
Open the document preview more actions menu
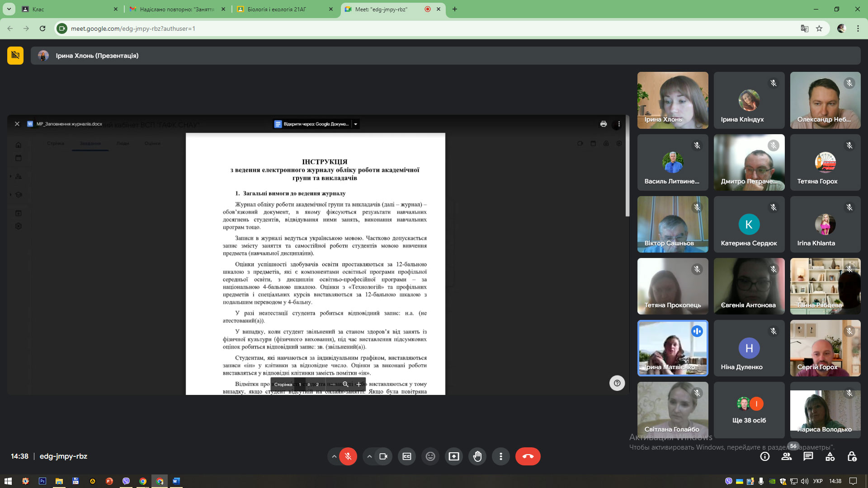(619, 124)
